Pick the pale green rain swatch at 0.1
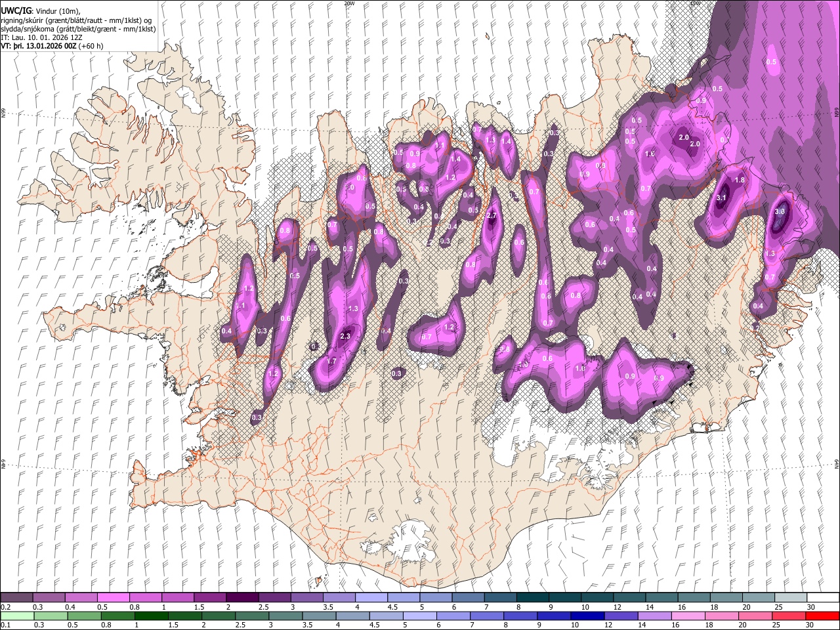This screenshot has width=840, height=630. point(16,616)
